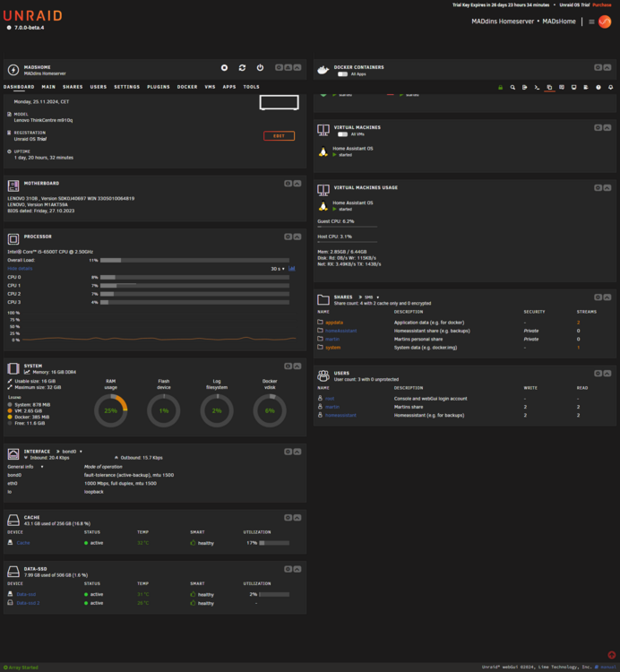Click the green lock icon in top toolbar
This screenshot has width=620, height=672.
[x=500, y=88]
